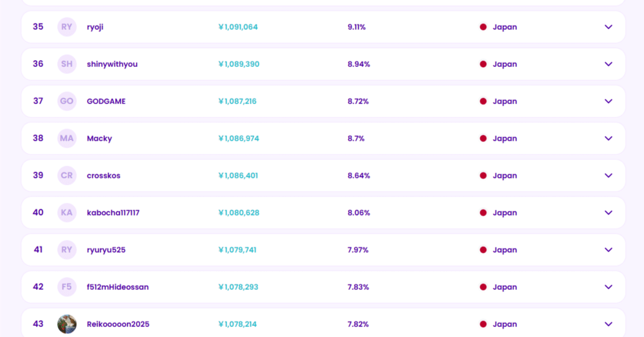
Task: Click the CR avatar beside crosskos
Action: tap(67, 176)
